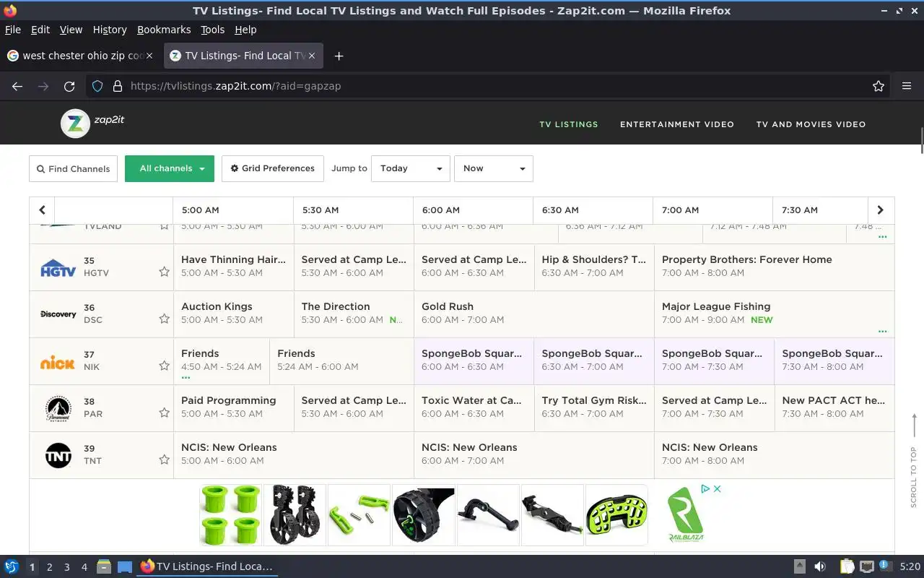924x578 pixels.
Task: Expand Friends 4:50 AM green dots
Action: (186, 377)
